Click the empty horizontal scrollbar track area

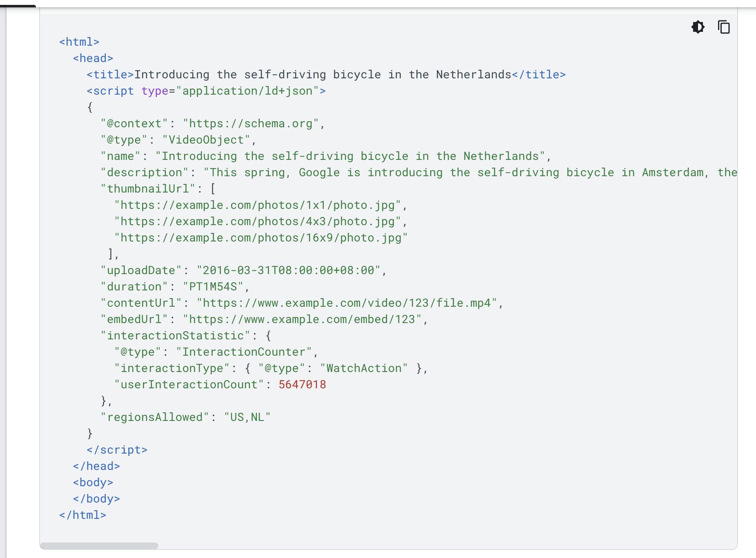(447, 545)
